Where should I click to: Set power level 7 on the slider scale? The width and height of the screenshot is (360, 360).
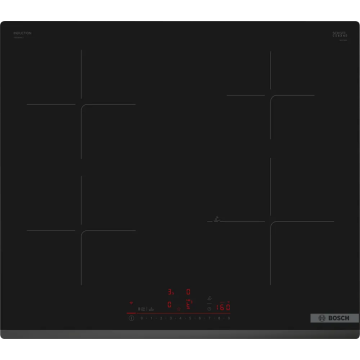pyautogui.click(x=209, y=318)
